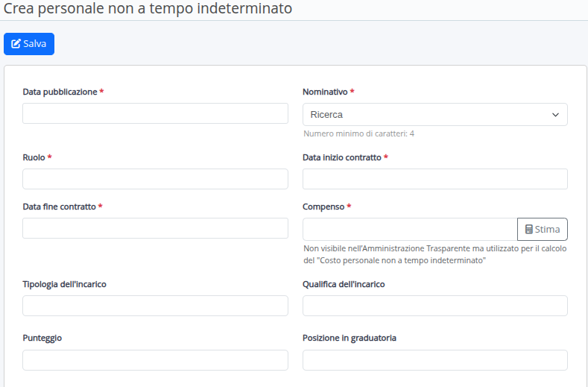Image resolution: width=588 pixels, height=387 pixels.
Task: Click the Data pubblicazione label text
Action: 60,92
